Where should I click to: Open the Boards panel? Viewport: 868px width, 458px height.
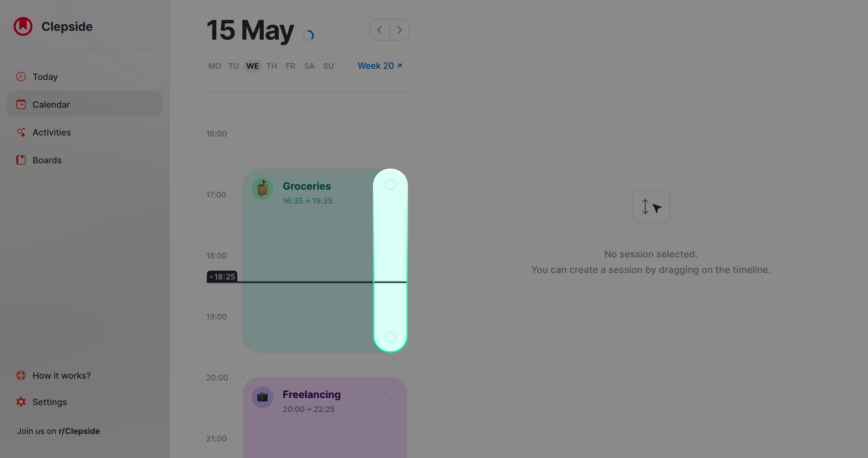point(47,160)
